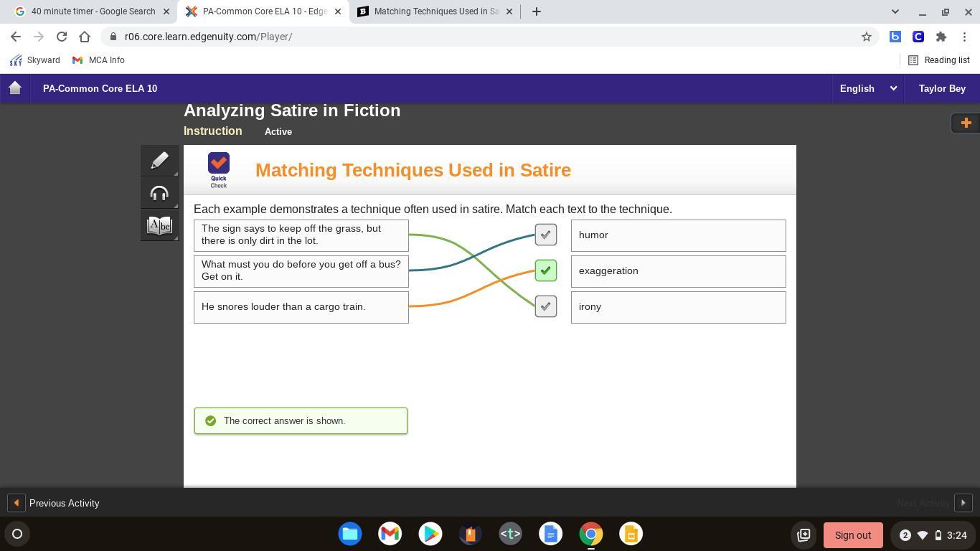Click the 'The correct answer is shown.' message
The height and width of the screenshot is (551, 980).
tap(301, 420)
